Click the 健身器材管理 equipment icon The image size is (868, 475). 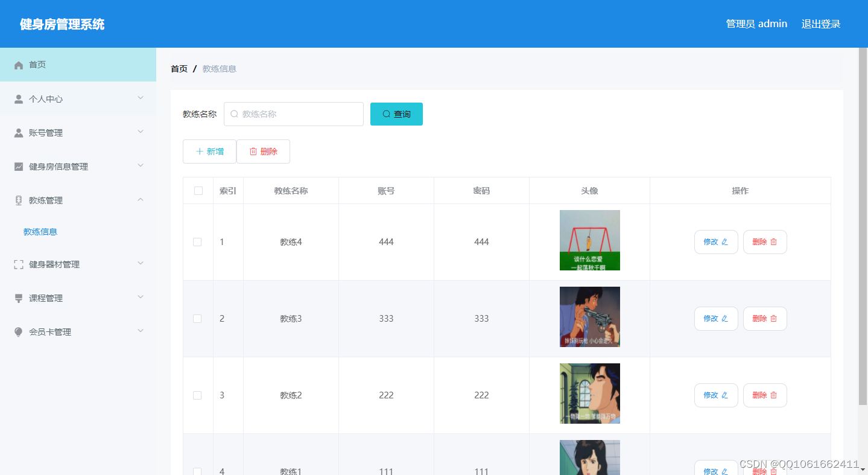coord(19,264)
